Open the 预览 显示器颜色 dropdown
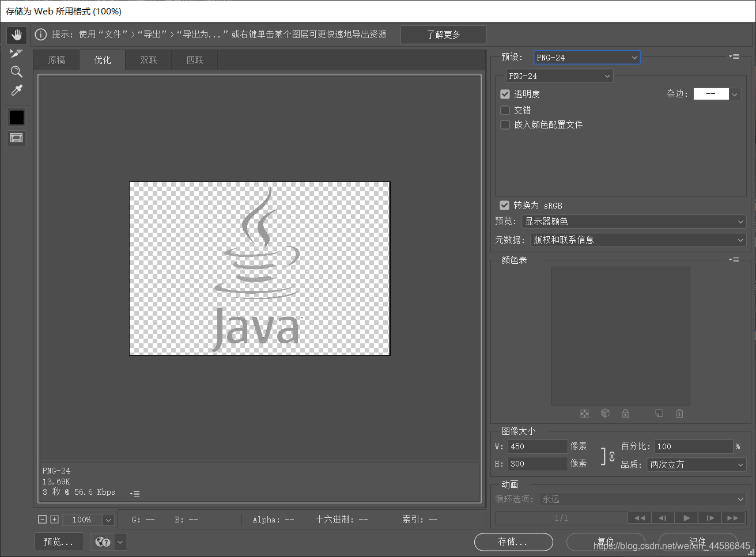The height and width of the screenshot is (557, 756). tap(634, 221)
